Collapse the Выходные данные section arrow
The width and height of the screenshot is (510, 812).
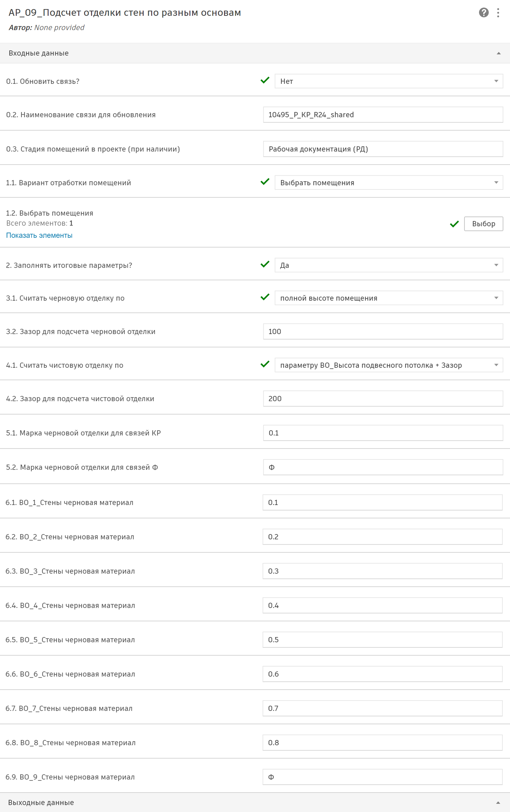[498, 803]
